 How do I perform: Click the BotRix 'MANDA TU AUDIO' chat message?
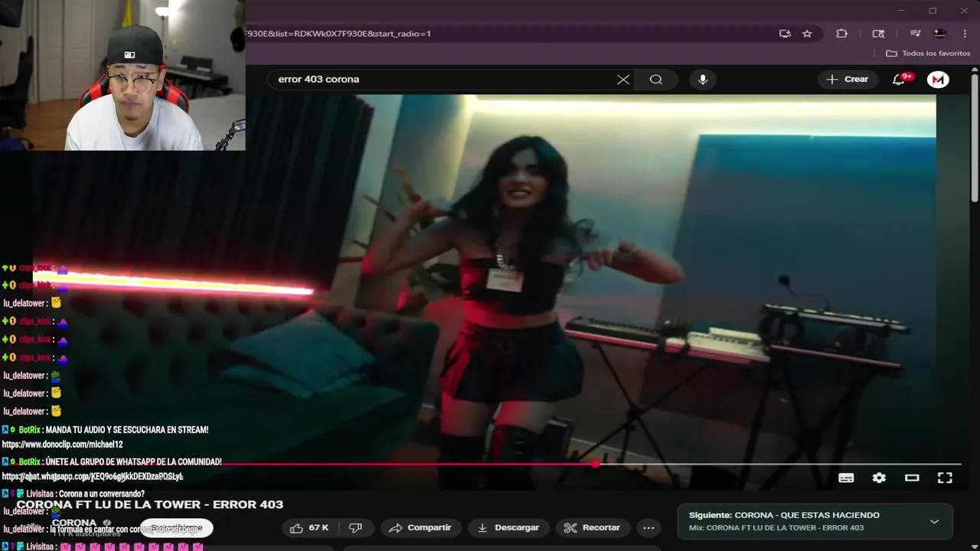pos(105,430)
